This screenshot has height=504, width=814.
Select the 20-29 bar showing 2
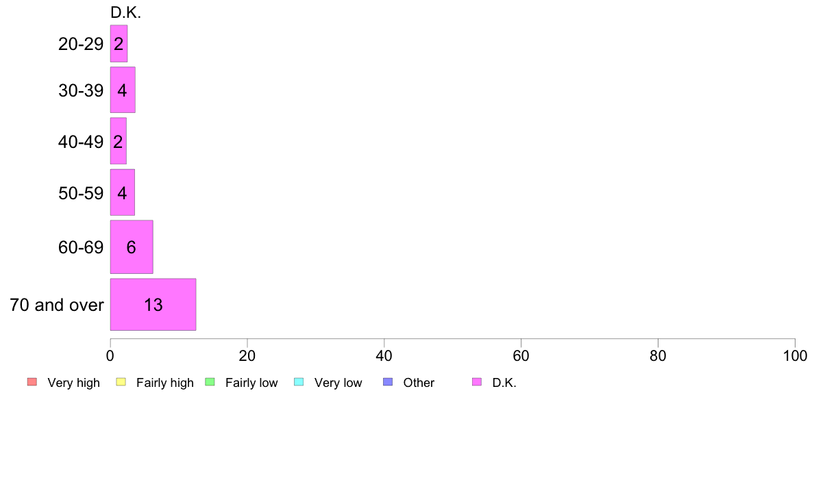(x=119, y=44)
